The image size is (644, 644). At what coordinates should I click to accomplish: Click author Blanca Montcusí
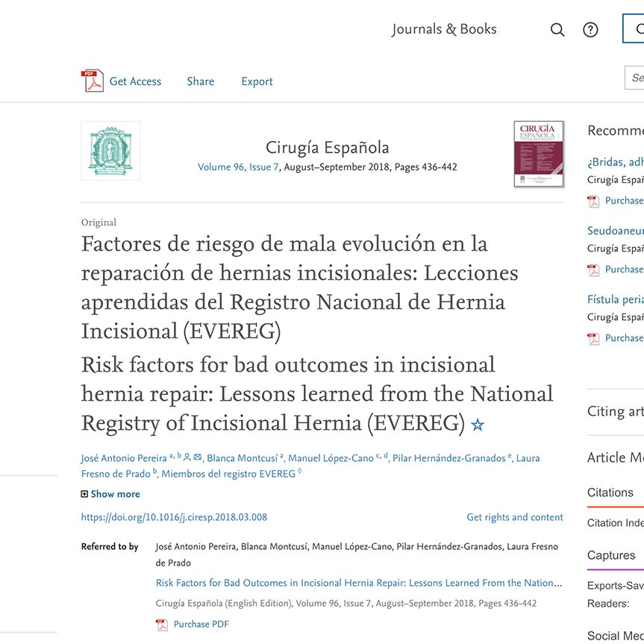(x=243, y=458)
